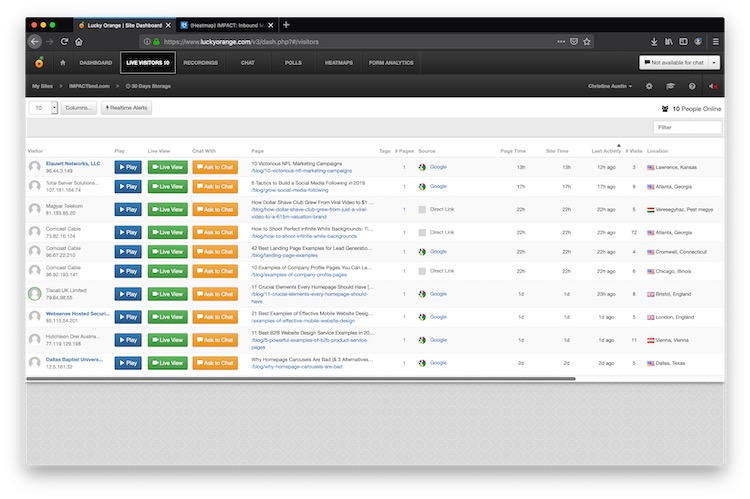Go back with the browser back arrow
This screenshot has width=750, height=499.
(x=34, y=42)
